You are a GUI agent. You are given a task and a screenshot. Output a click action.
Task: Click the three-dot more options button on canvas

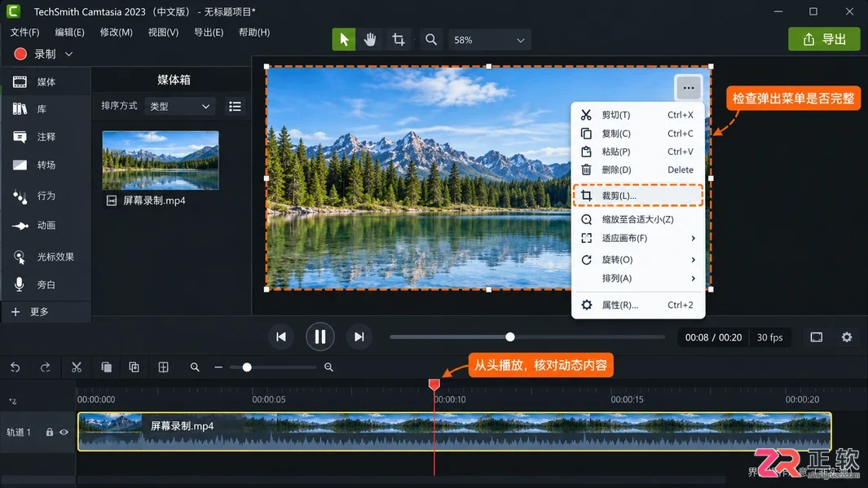[x=688, y=87]
